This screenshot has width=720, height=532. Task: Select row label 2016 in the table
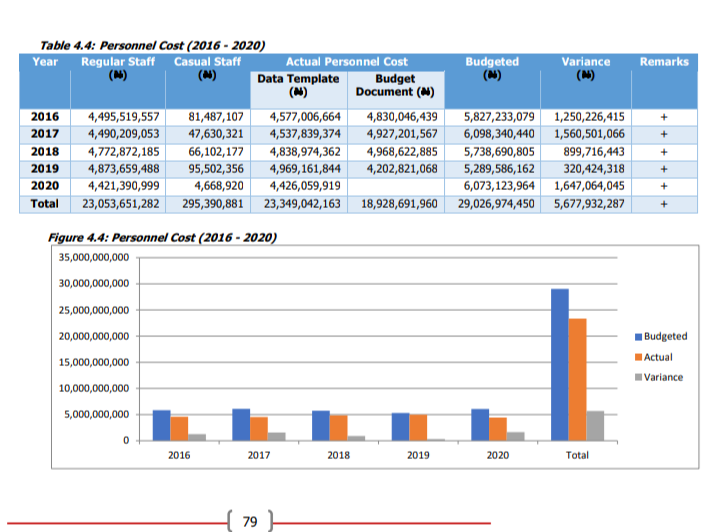[x=45, y=117]
